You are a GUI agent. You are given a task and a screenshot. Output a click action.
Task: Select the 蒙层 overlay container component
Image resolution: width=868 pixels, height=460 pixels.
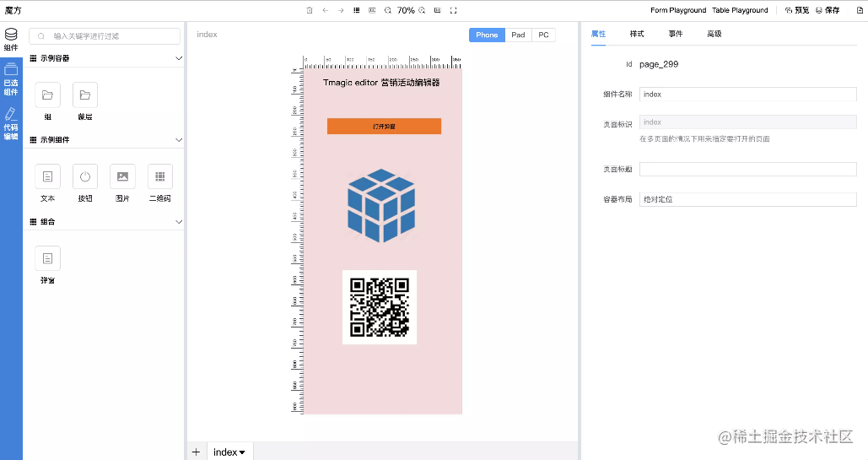click(85, 101)
